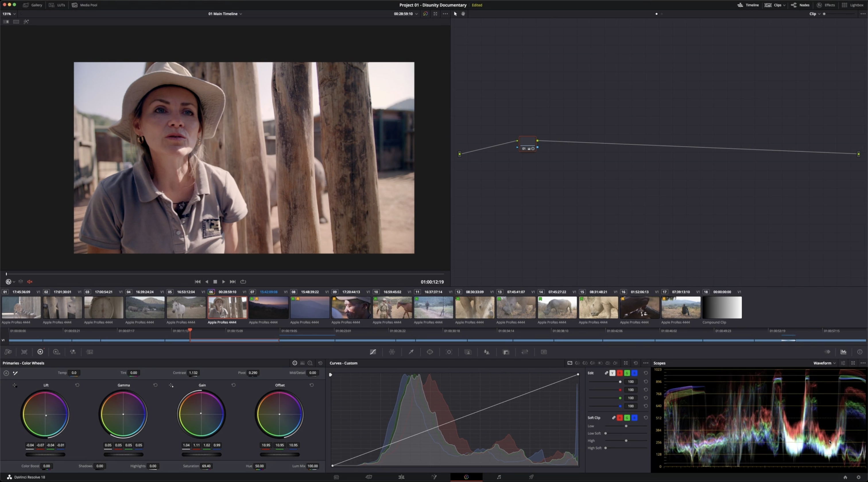
Task: Open the viewer options three-dot menu
Action: pos(445,14)
